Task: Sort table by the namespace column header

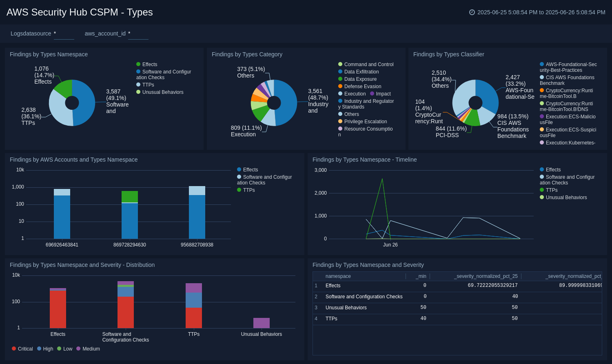Action: pos(338,276)
